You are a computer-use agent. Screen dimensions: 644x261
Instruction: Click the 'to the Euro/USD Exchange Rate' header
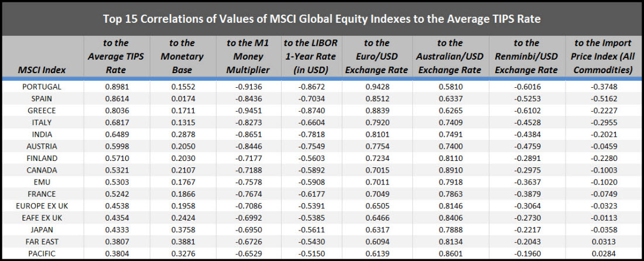(376, 57)
